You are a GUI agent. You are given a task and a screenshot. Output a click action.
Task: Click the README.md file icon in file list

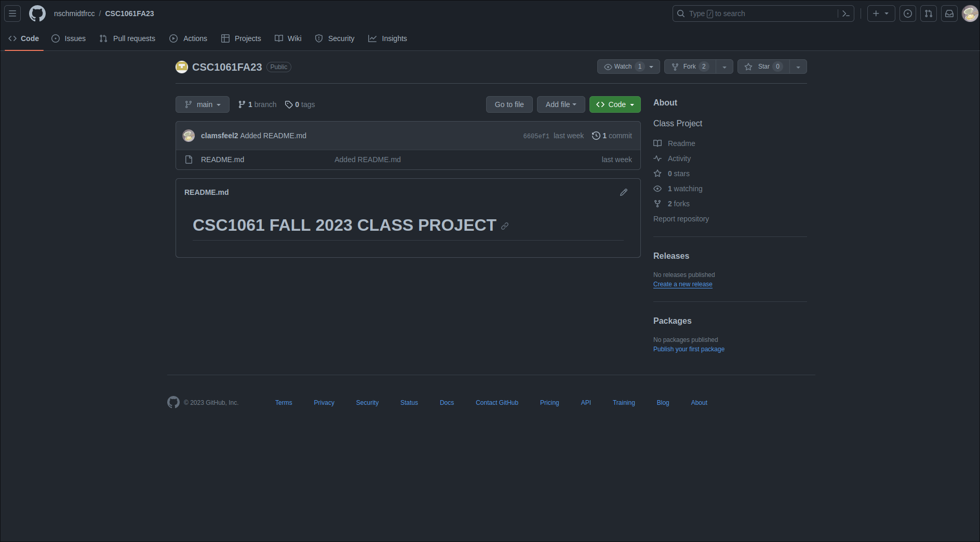tap(189, 160)
